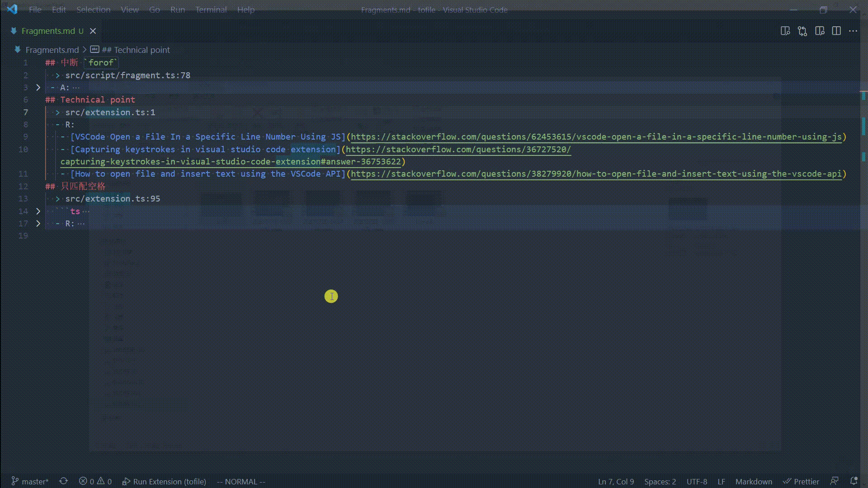Open the notifications bell
The image size is (868, 488).
tap(854, 481)
